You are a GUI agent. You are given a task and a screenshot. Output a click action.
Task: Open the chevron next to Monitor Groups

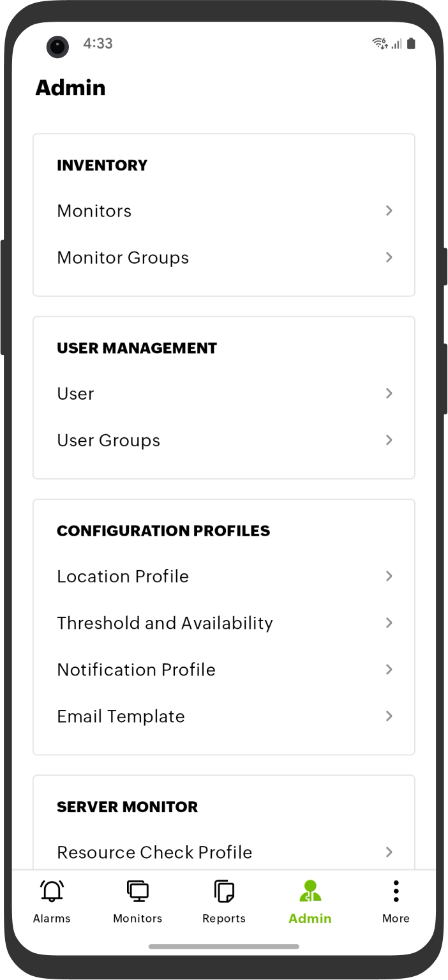(x=389, y=257)
